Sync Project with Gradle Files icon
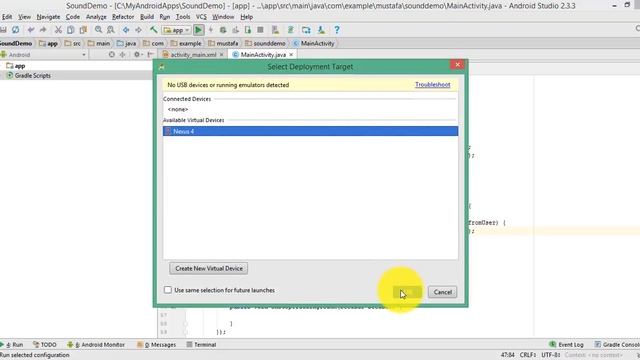The width and height of the screenshot is (640, 360). click(291, 30)
